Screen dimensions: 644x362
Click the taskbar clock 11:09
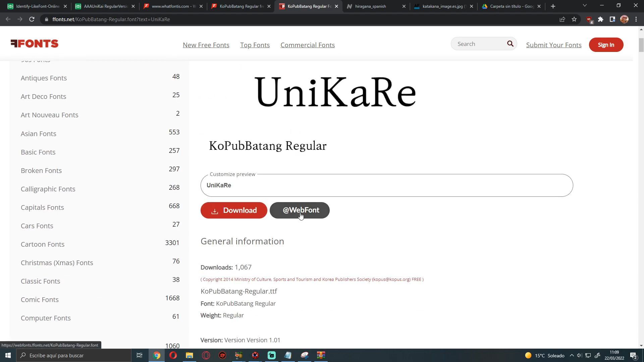[614, 355]
